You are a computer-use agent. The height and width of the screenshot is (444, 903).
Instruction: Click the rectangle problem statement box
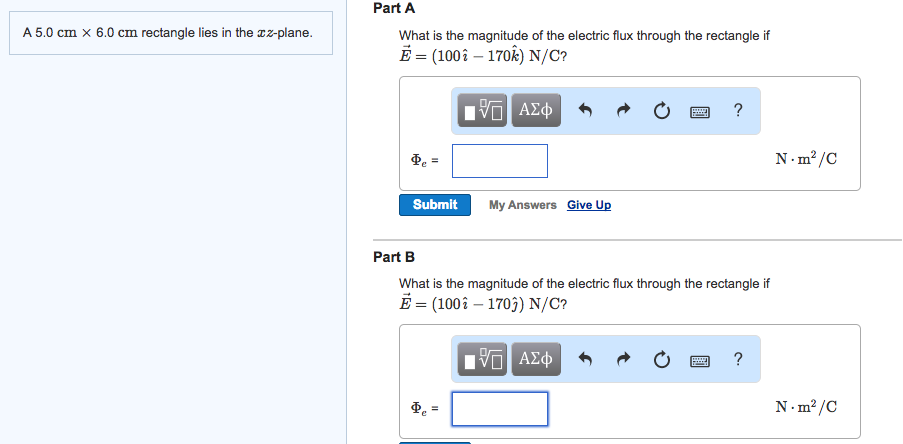coord(171,33)
